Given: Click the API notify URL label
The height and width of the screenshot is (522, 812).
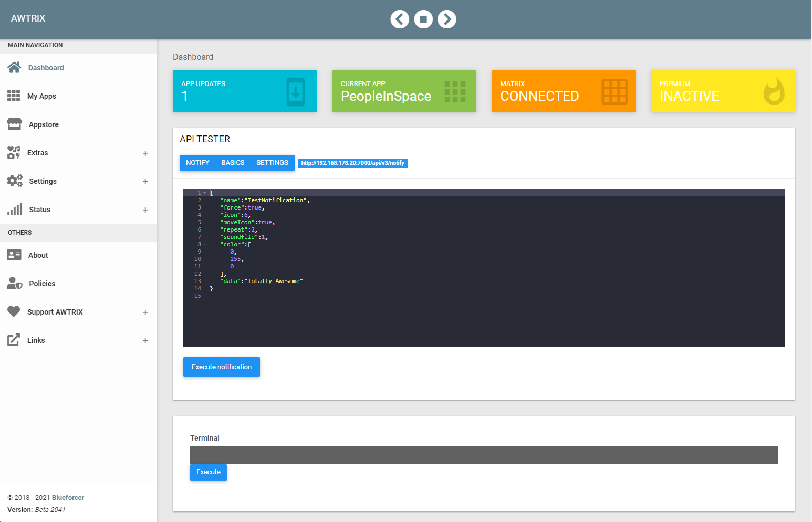Looking at the screenshot, I should (x=353, y=163).
